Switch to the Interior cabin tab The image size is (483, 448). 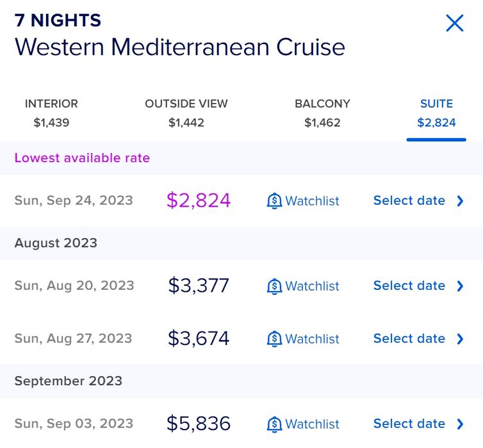[51, 113]
